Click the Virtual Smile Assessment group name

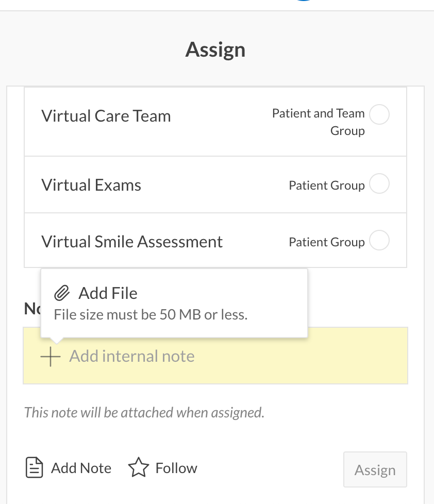(x=132, y=242)
